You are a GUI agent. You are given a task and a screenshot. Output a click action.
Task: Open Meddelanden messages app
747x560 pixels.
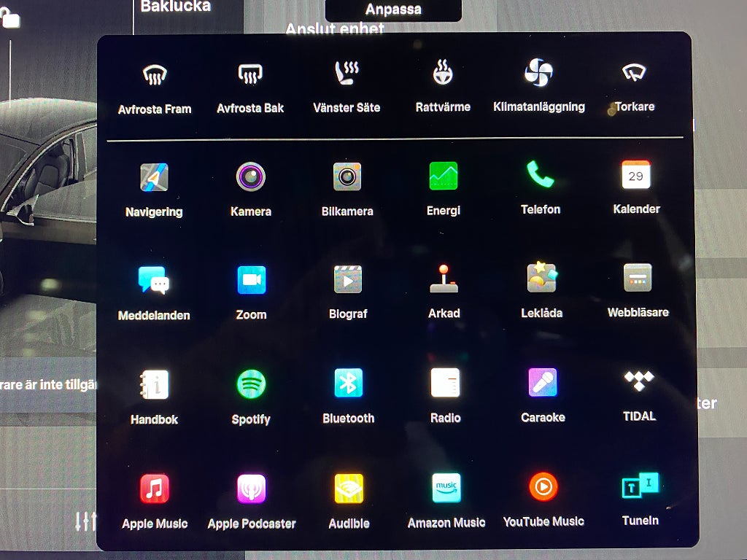pos(154,280)
